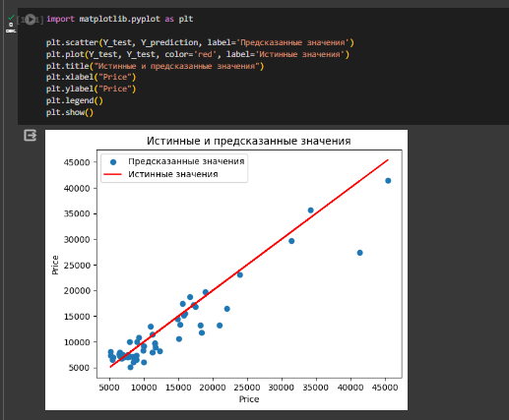The height and width of the screenshot is (420, 509).
Task: Click the plt.plot line with color='red'
Action: tap(198, 54)
